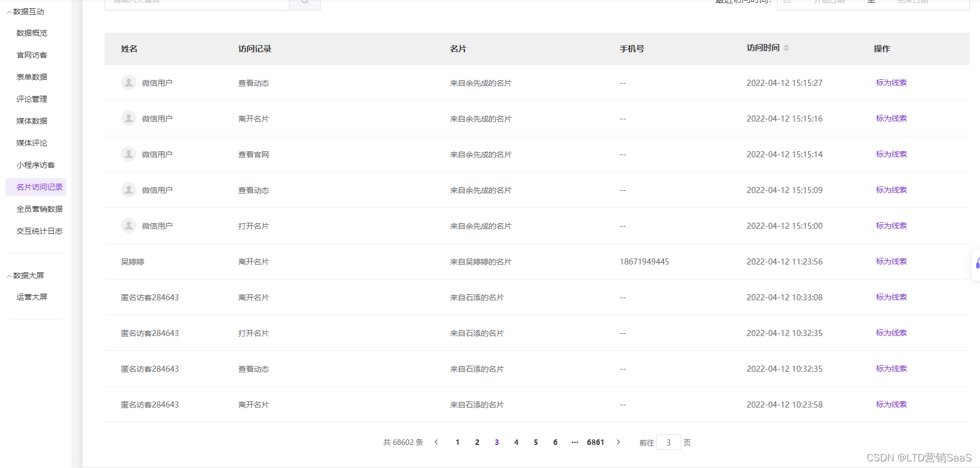Screen dimensions: 980x468
Task: Open floating assistant icon at right edge
Action: click(977, 264)
